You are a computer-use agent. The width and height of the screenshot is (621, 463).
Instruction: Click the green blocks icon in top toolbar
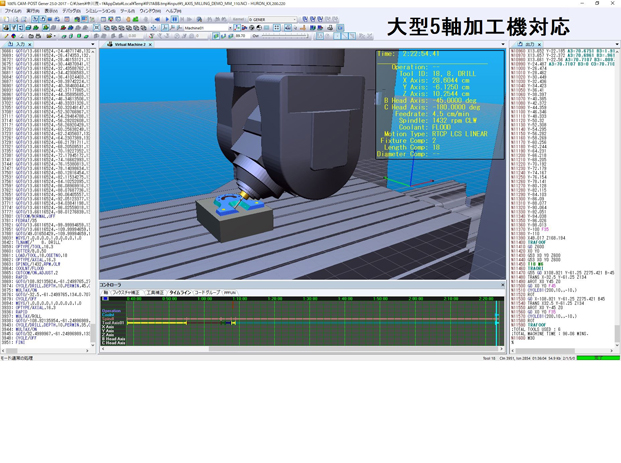136,19
